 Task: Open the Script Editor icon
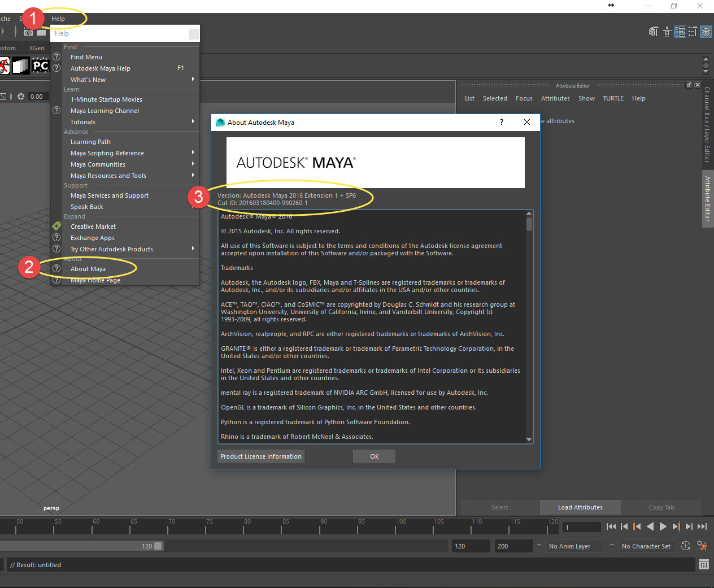[704, 565]
